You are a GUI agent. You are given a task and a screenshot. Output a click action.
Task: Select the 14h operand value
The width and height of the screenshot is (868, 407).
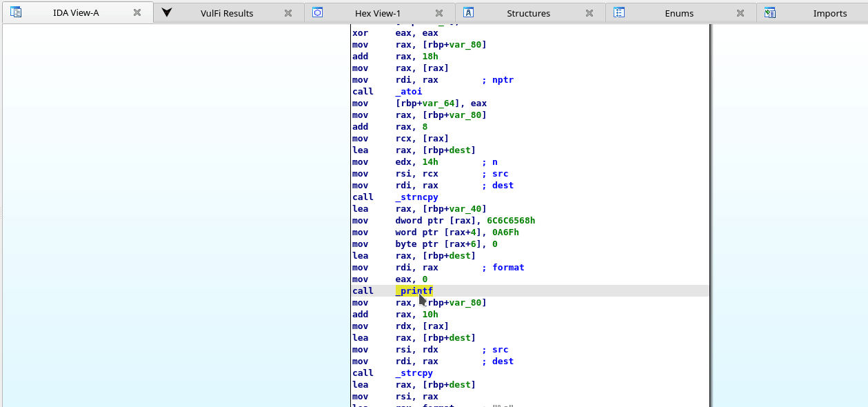(x=430, y=162)
